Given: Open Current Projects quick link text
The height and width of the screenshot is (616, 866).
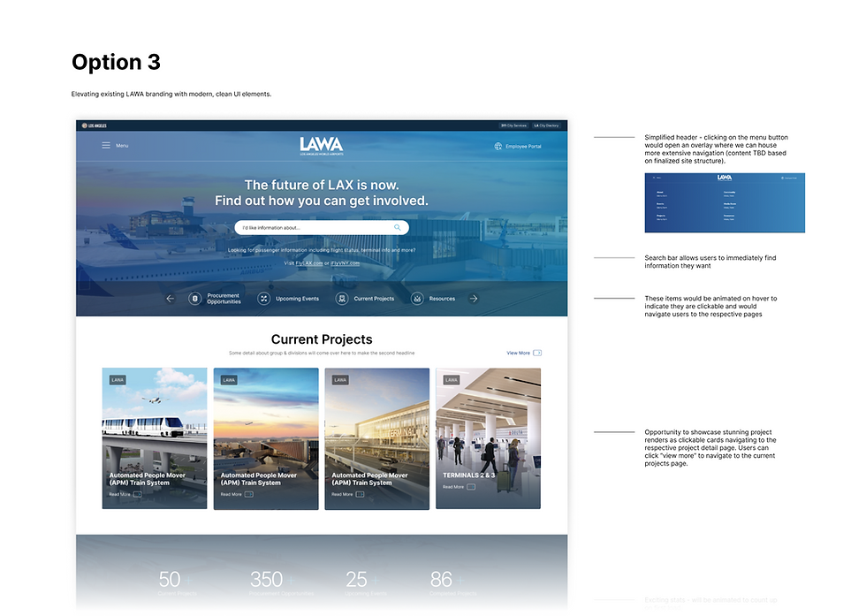Looking at the screenshot, I should (x=374, y=299).
